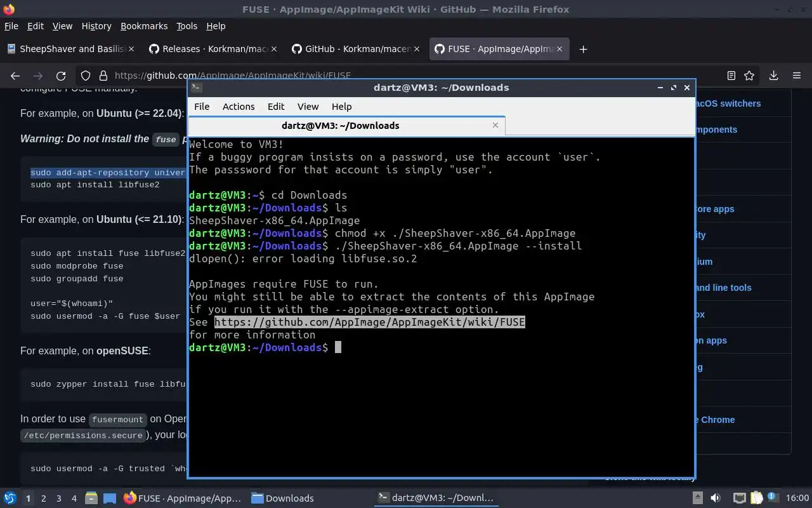Switch to workspace 4
This screenshot has height=508, width=812.
pos(74,498)
